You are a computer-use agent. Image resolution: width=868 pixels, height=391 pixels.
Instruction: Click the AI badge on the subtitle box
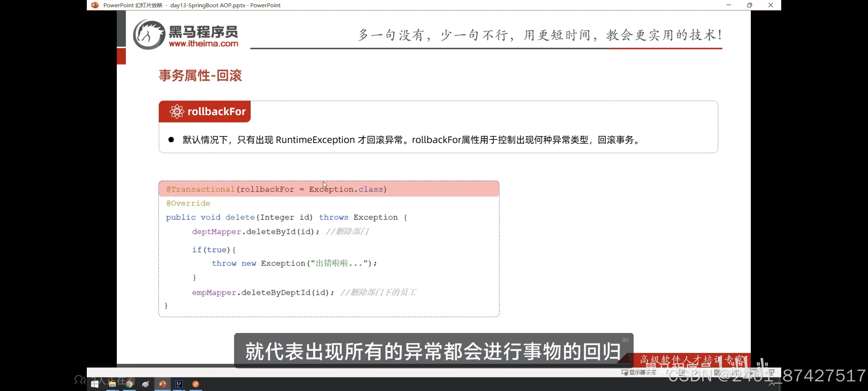[625, 340]
